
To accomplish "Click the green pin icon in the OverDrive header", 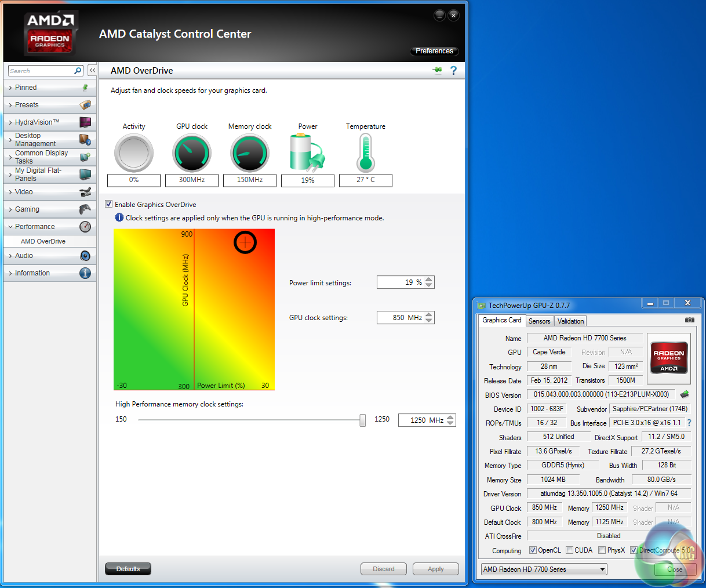I will coord(437,71).
